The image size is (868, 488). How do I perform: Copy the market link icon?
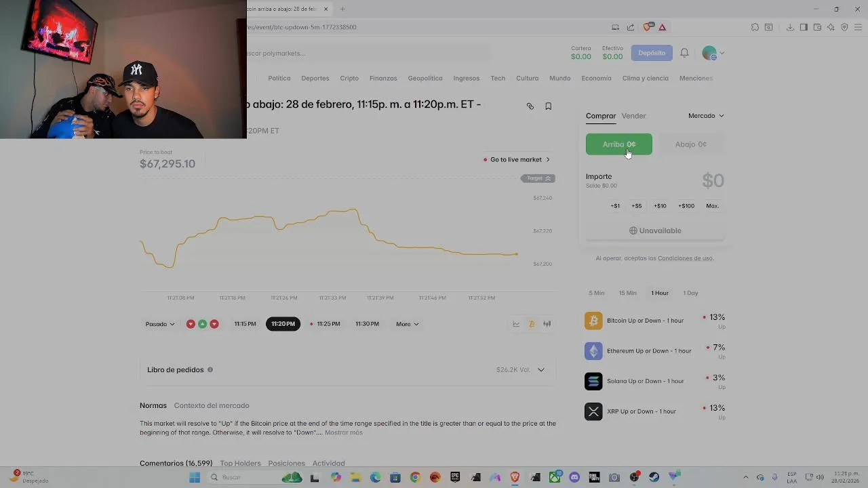(x=530, y=106)
